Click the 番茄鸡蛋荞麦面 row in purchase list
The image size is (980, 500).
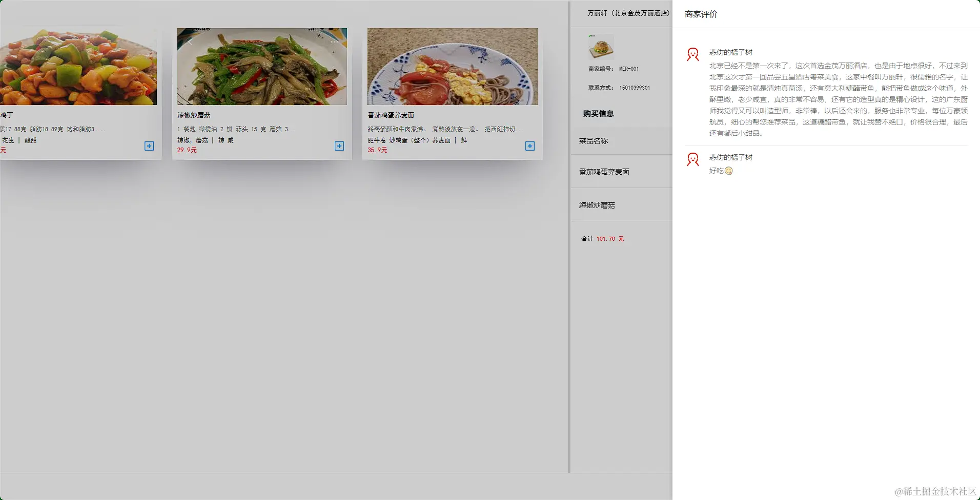[622, 172]
